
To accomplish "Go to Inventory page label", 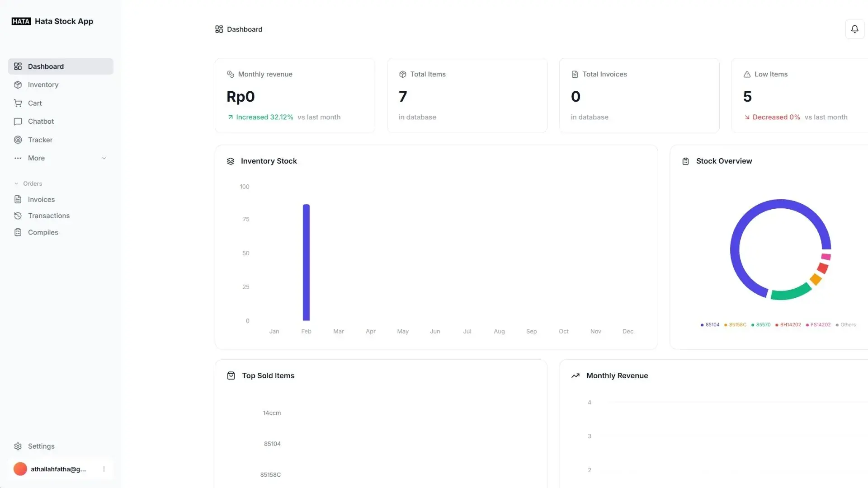I will [x=43, y=85].
